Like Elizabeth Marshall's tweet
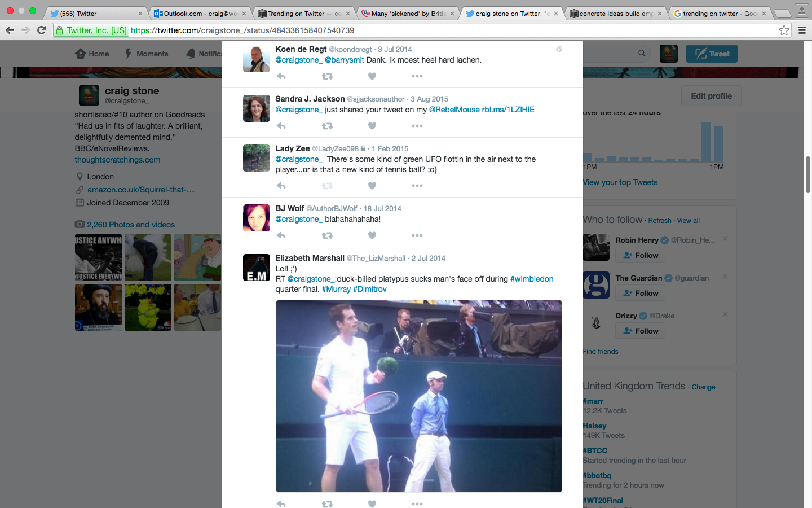 [372, 503]
